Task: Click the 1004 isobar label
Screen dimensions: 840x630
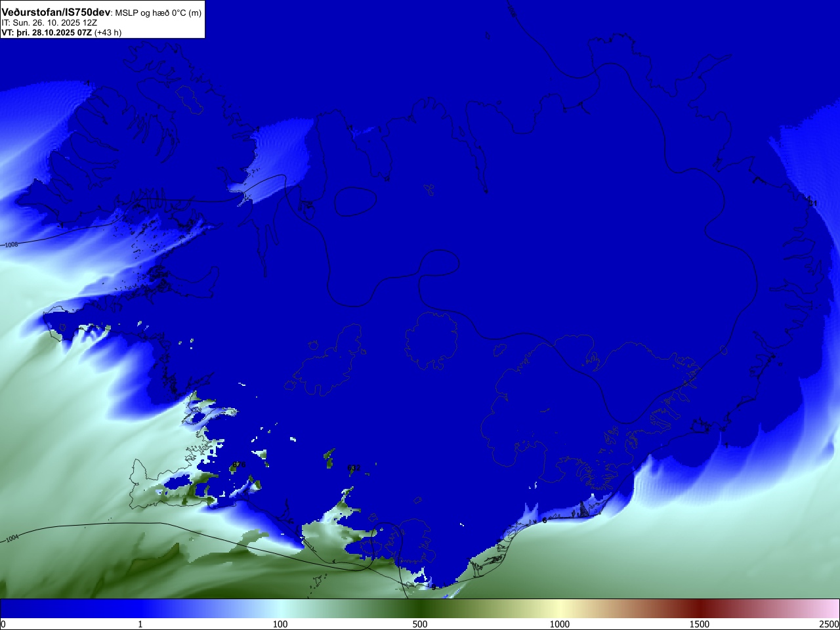Action: point(12,539)
